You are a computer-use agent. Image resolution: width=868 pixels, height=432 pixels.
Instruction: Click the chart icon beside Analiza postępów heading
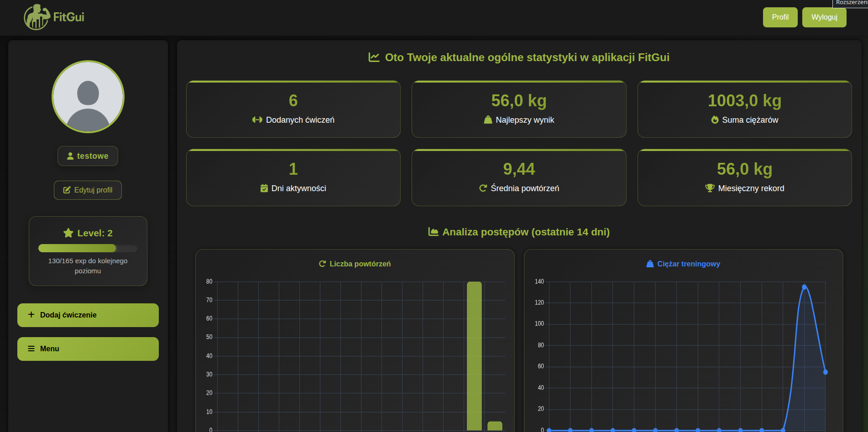click(x=433, y=232)
